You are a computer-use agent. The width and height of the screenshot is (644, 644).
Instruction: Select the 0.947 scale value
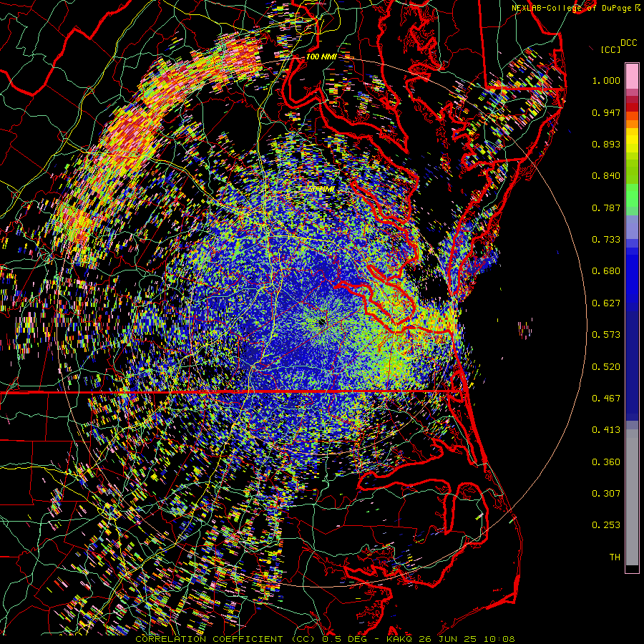tap(606, 112)
